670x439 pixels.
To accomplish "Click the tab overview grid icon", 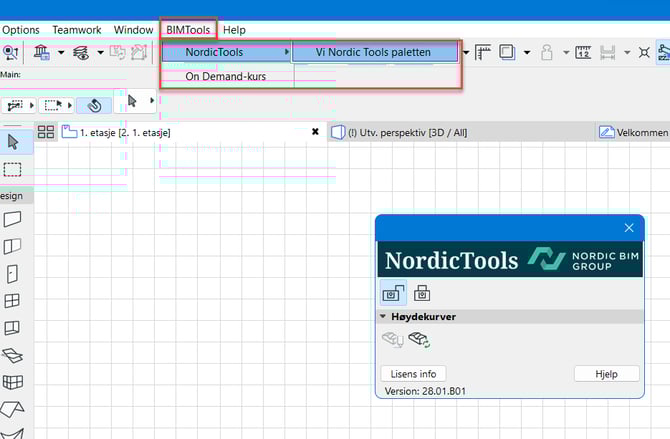I will 46,132.
